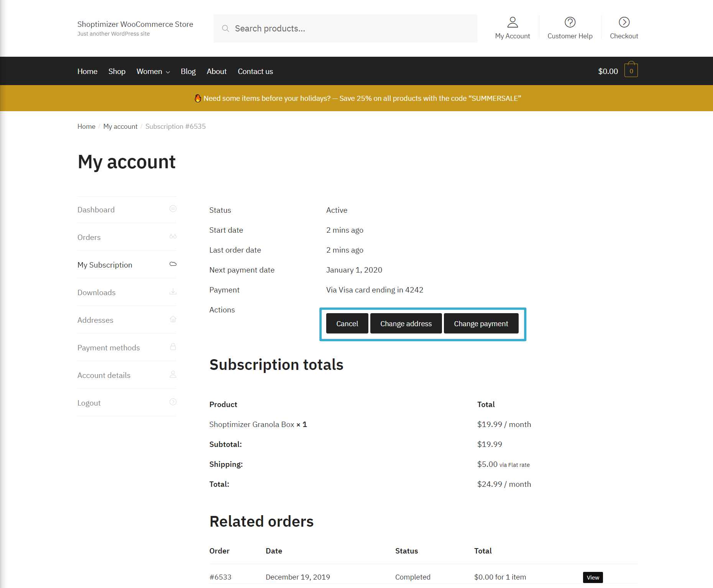The height and width of the screenshot is (588, 713).
Task: Click the Orders glasses icon
Action: pyautogui.click(x=173, y=236)
